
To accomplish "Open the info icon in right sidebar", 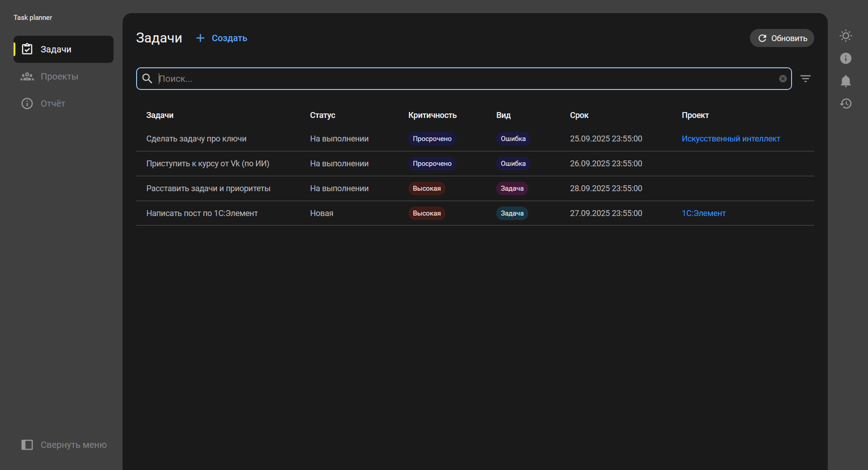I will 845,58.
